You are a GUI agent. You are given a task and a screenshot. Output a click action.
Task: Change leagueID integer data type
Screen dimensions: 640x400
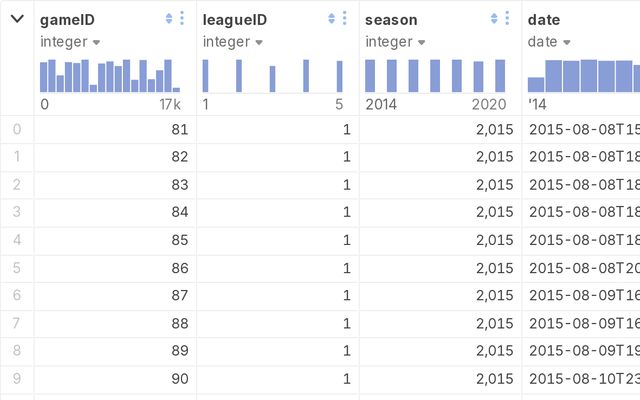click(x=233, y=42)
